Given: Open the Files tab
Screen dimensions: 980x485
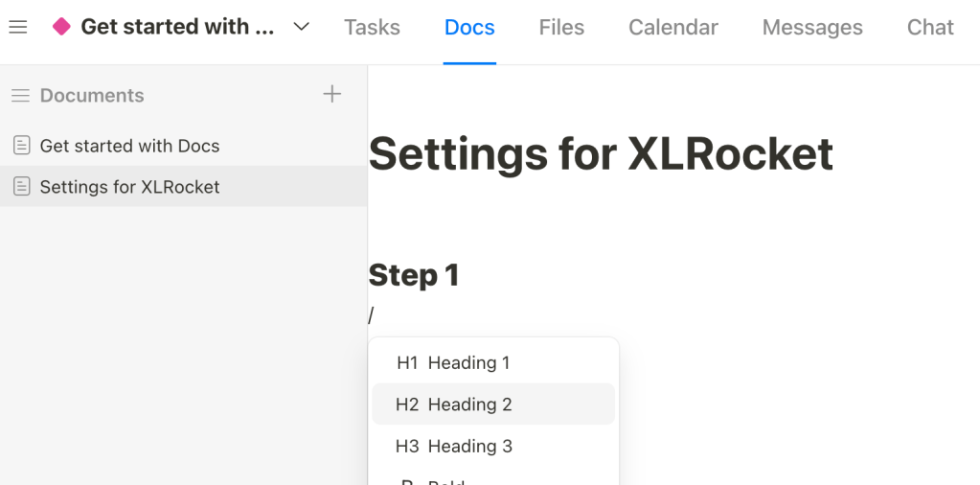Looking at the screenshot, I should pyautogui.click(x=561, y=28).
